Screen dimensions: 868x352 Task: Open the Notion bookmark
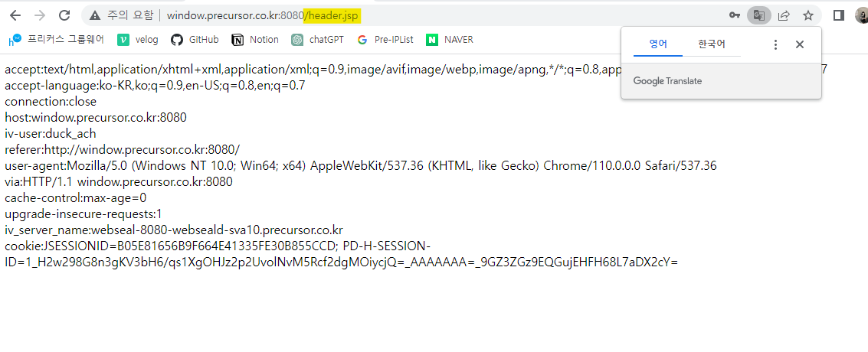point(255,40)
